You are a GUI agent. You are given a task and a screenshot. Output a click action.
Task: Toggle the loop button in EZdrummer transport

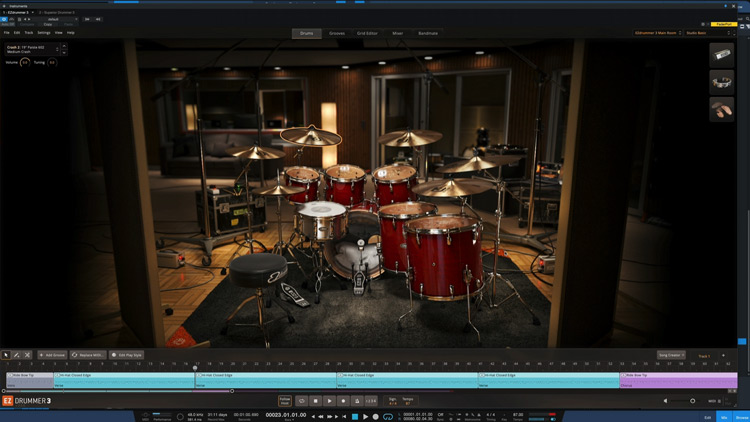pyautogui.click(x=301, y=401)
